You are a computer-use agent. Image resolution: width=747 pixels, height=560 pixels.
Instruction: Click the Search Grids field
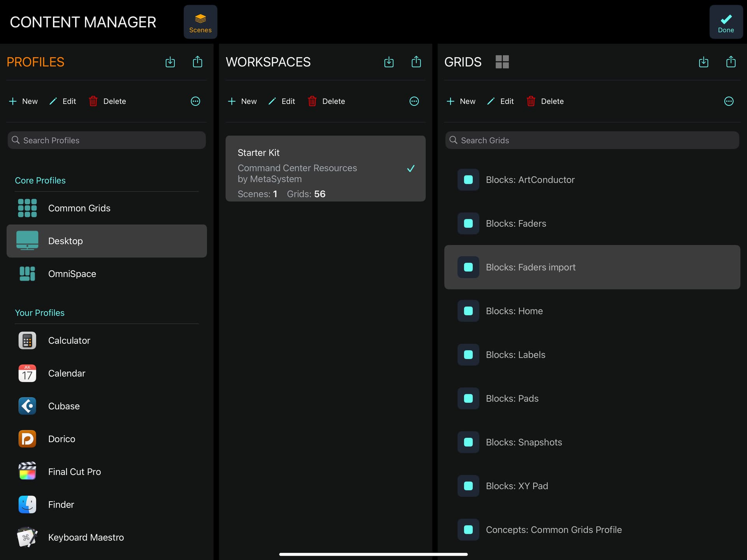[591, 140]
